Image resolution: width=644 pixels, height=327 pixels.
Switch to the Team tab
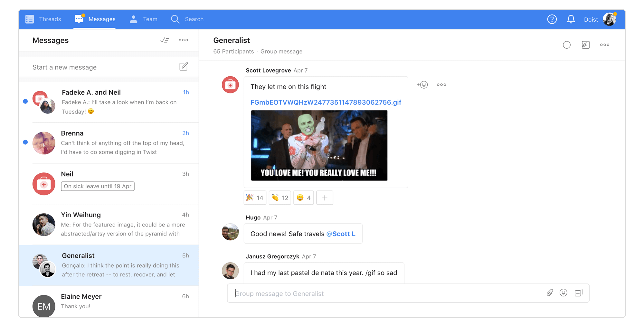[144, 19]
